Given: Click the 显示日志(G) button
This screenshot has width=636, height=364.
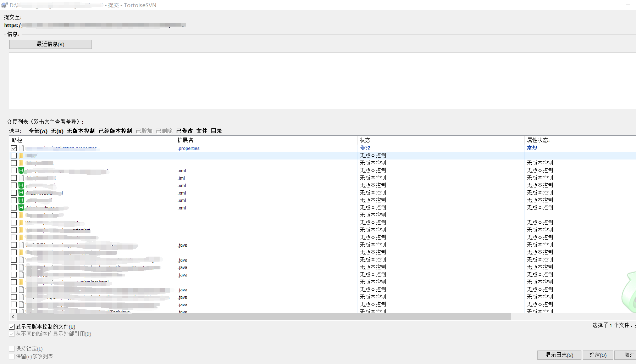Looking at the screenshot, I should click(559, 355).
